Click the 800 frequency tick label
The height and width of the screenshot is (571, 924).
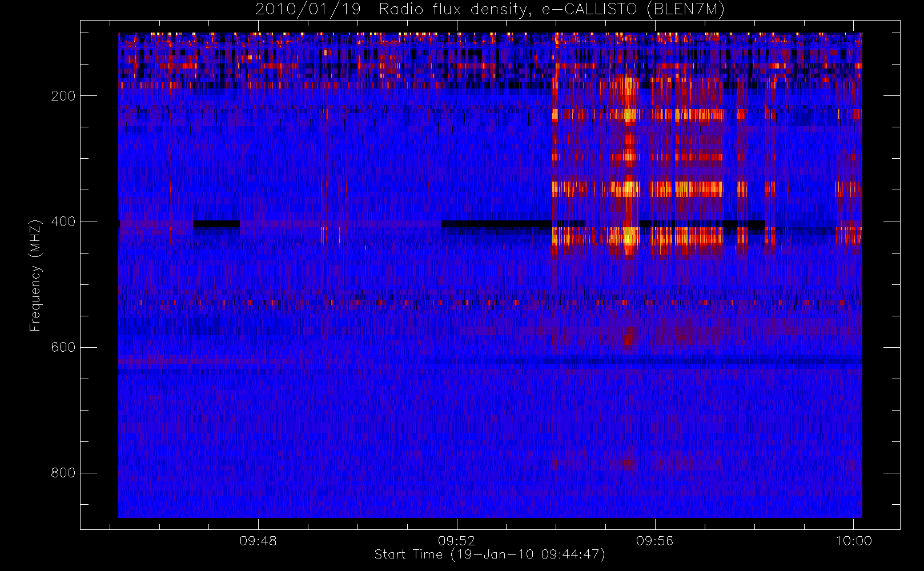(x=63, y=473)
